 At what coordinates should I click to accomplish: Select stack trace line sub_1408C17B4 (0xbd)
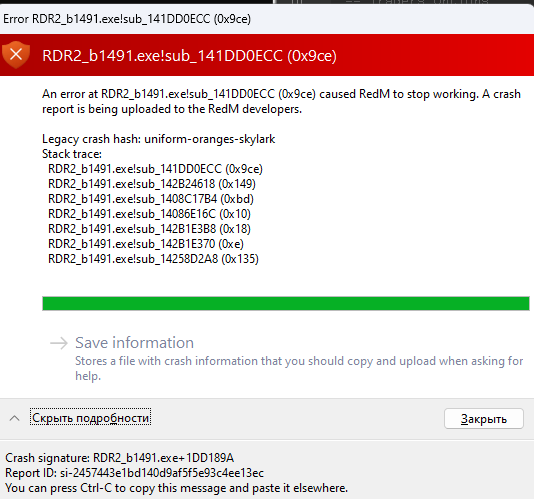(x=151, y=199)
